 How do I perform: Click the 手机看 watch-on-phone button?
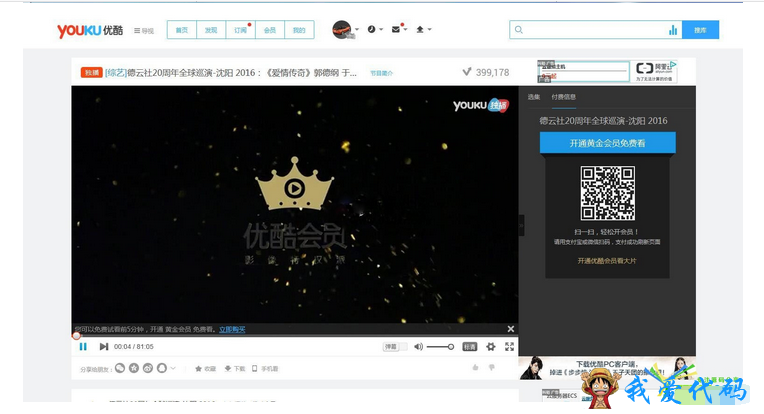(x=265, y=369)
